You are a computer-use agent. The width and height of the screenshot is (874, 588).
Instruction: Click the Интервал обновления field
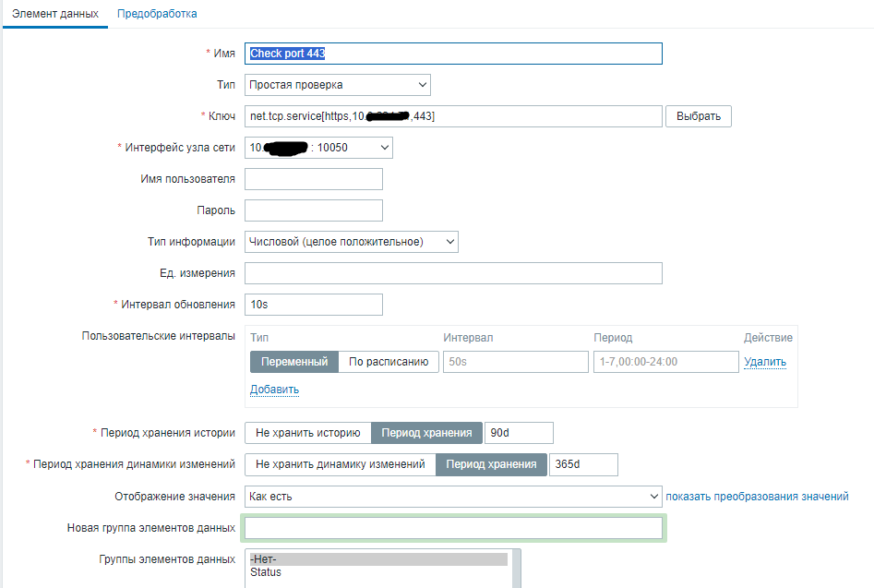314,305
